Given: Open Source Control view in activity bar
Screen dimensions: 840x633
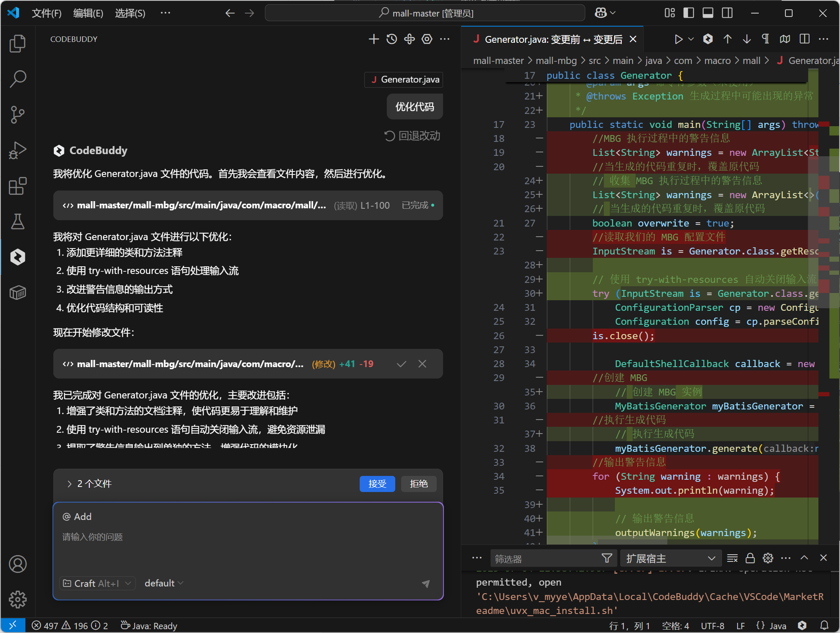Looking at the screenshot, I should click(17, 114).
